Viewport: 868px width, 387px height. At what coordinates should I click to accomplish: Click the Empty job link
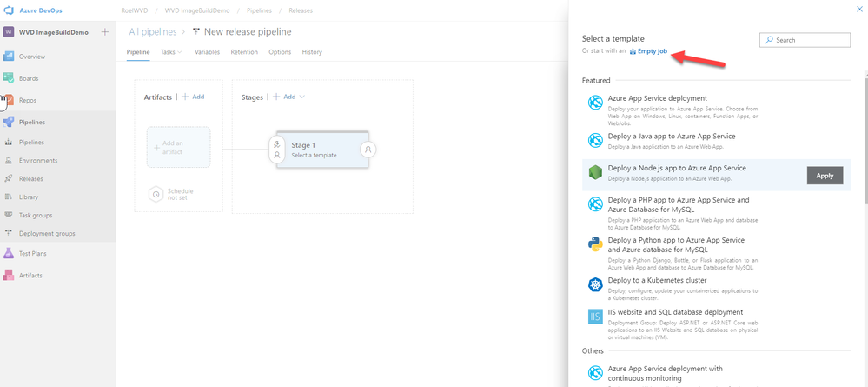[649, 51]
